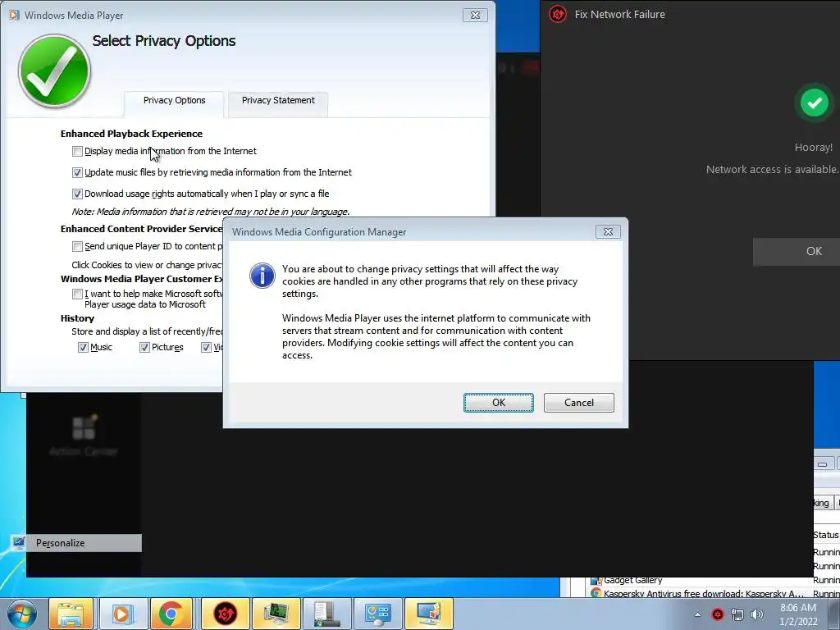Click OK in Windows Media Configuration Manager

coord(498,403)
